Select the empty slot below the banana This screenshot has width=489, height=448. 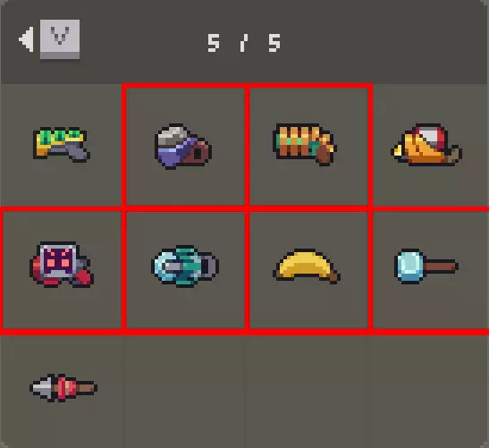pyautogui.click(x=307, y=390)
